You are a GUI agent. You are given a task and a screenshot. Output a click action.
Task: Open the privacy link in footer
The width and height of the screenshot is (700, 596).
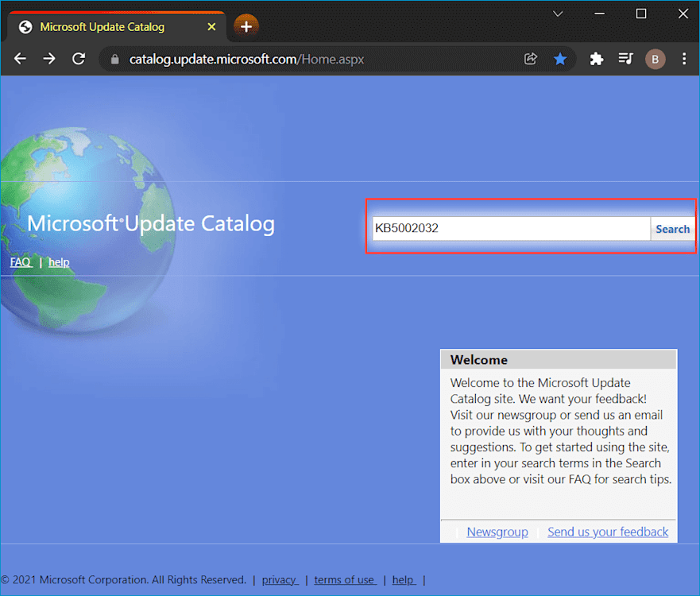click(280, 579)
